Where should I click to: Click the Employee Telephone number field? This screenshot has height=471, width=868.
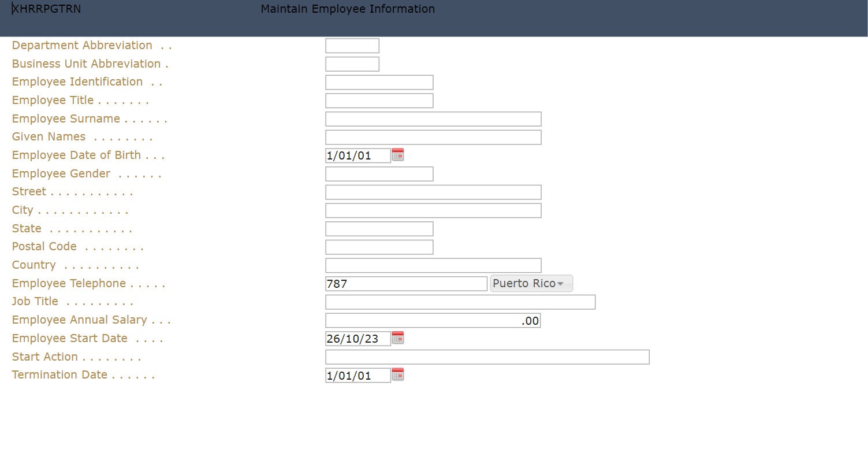click(406, 284)
